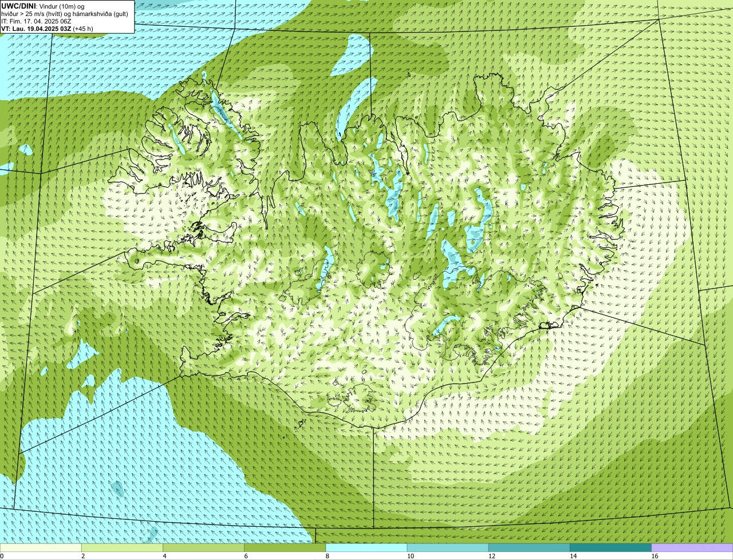Click the 8–10 m/s light cyan legend swatch

366,548
